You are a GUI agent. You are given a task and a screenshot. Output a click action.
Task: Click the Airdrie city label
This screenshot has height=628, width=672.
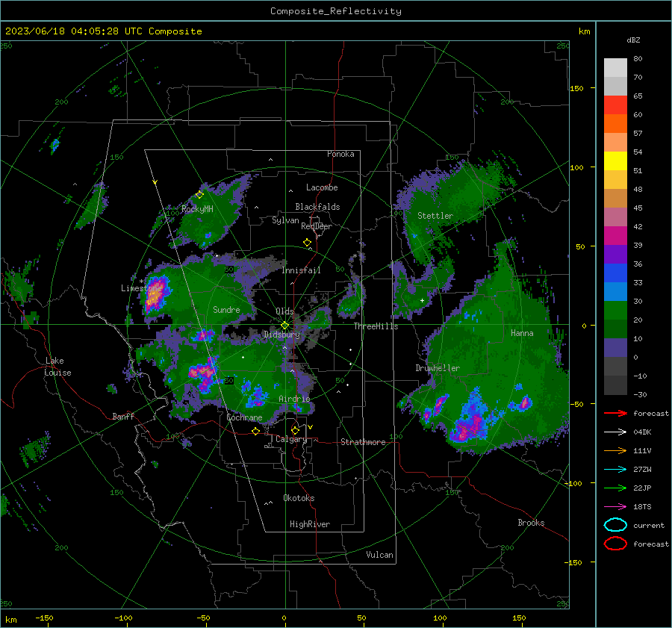[x=294, y=399]
